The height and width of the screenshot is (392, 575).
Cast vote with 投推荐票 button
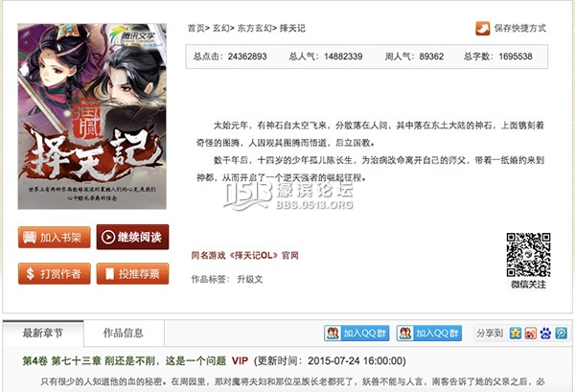133,273
